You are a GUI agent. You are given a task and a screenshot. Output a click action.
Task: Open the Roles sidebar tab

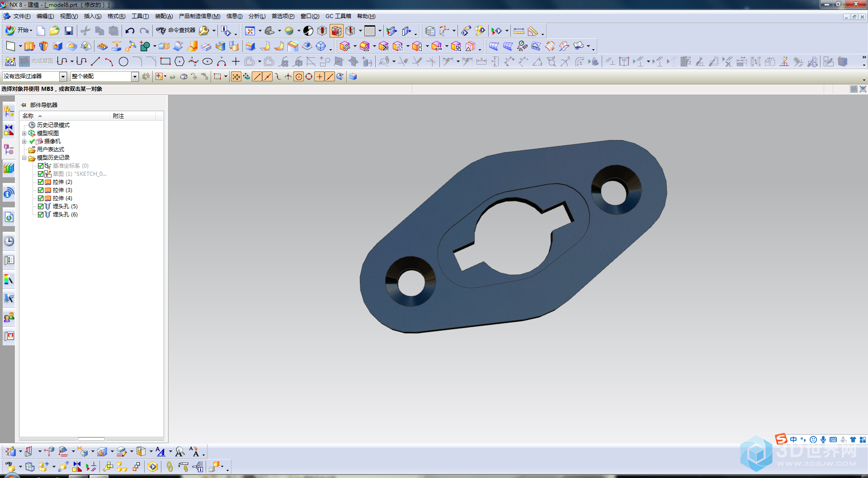(9, 317)
